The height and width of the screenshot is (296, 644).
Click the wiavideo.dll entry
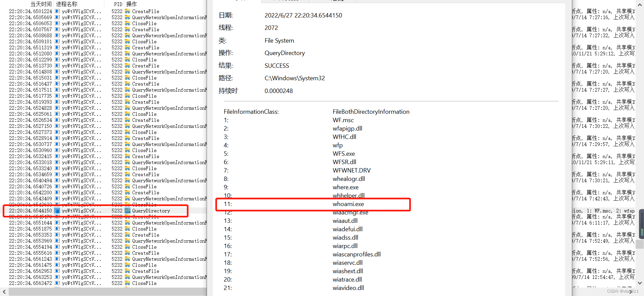[348, 288]
